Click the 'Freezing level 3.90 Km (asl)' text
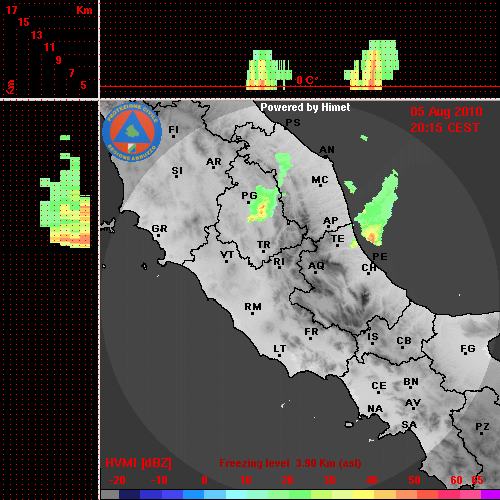This screenshot has width=500, height=500. pos(290,463)
